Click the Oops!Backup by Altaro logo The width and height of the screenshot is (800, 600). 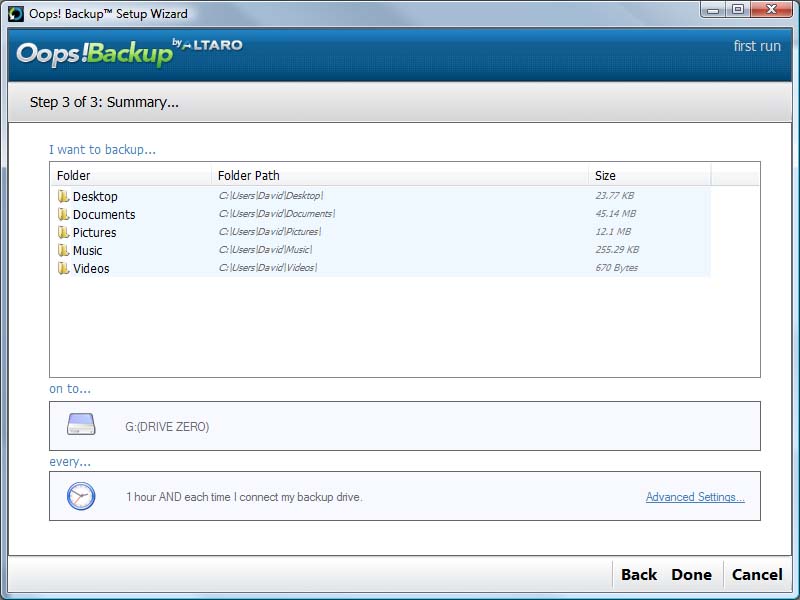129,52
